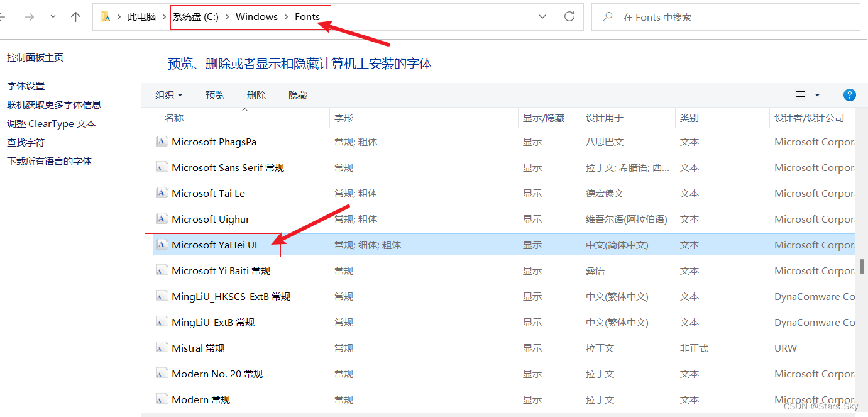Expand previous locations dropdown in address bar

pyautogui.click(x=542, y=17)
